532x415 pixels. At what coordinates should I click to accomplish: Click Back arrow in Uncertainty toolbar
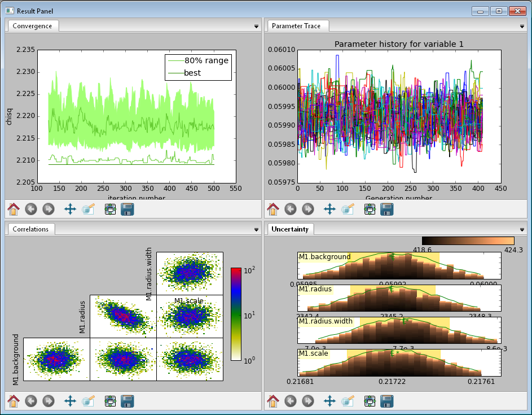pos(291,401)
